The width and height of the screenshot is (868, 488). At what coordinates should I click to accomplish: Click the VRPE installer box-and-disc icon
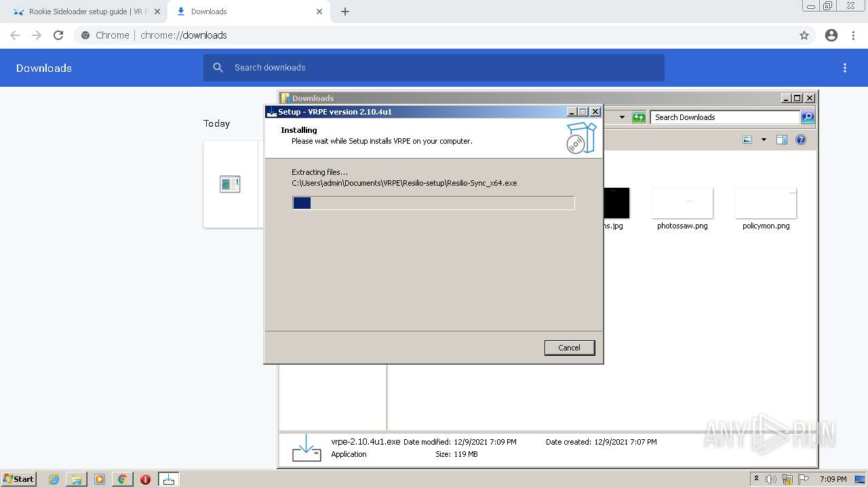click(581, 138)
